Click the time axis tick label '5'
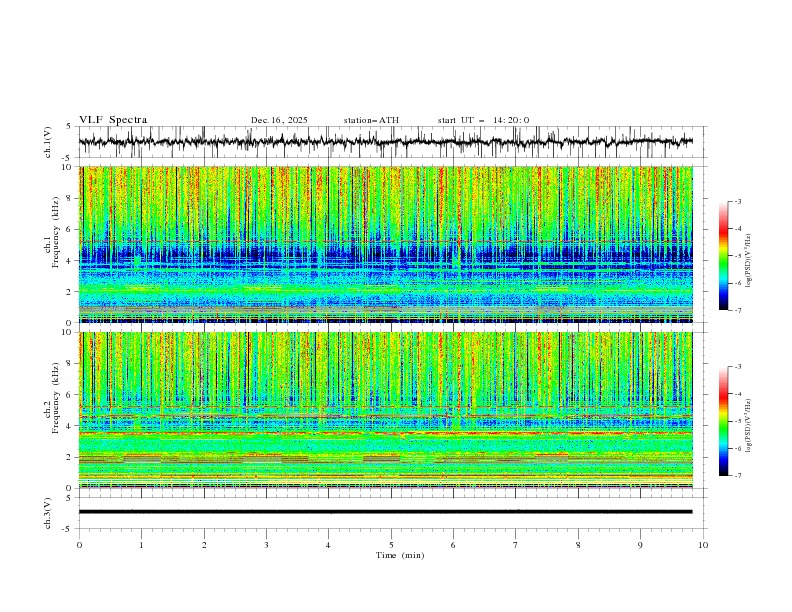Screen dimensions: 792x612 391,545
